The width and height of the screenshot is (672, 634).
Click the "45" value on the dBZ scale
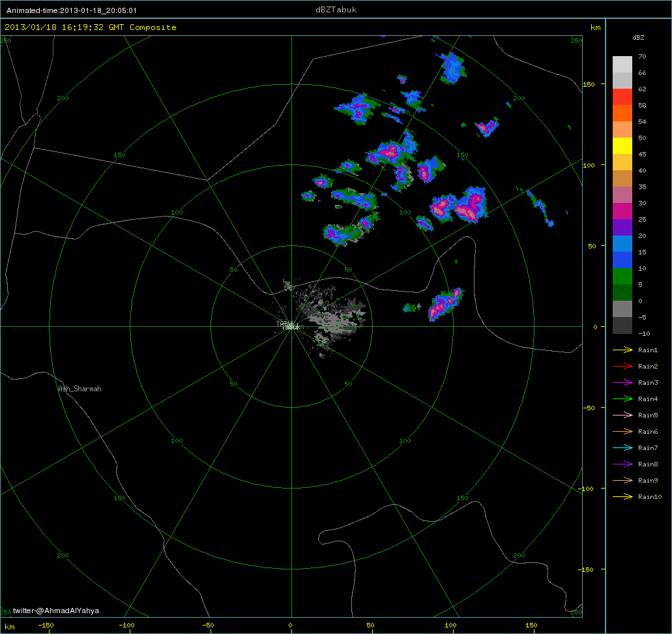[x=642, y=154]
